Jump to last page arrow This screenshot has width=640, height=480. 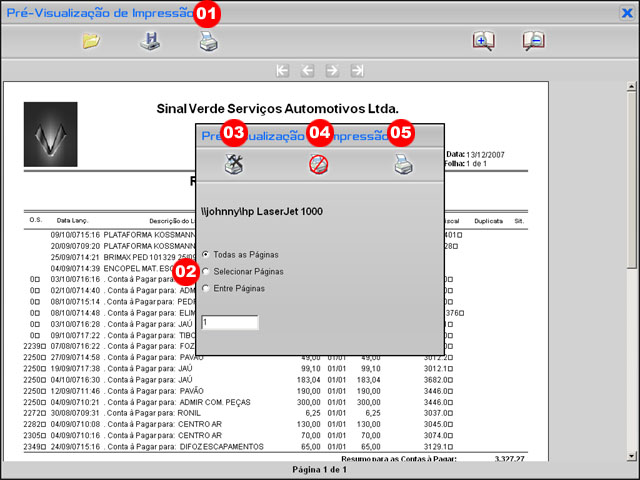pos(357,71)
